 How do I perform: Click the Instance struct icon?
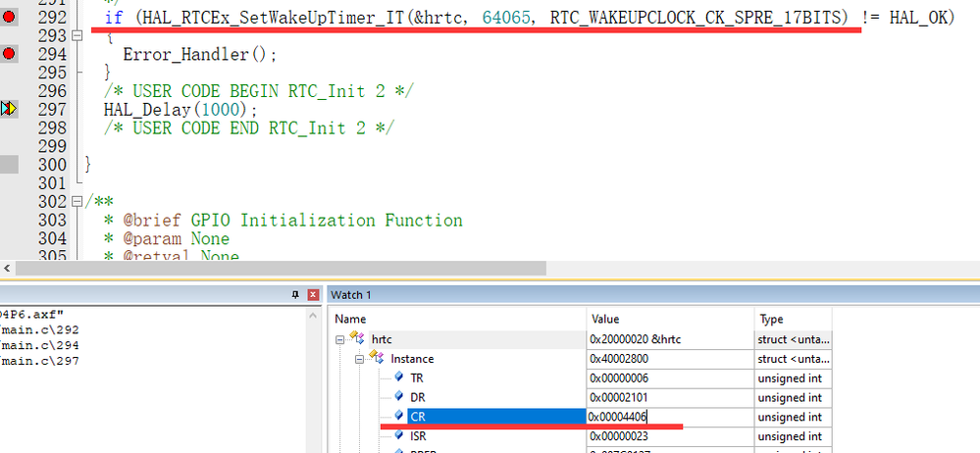pyautogui.click(x=378, y=358)
